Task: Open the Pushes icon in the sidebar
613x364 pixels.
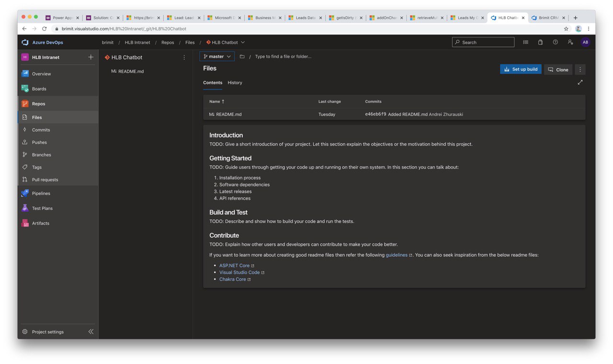Action: tap(25, 142)
